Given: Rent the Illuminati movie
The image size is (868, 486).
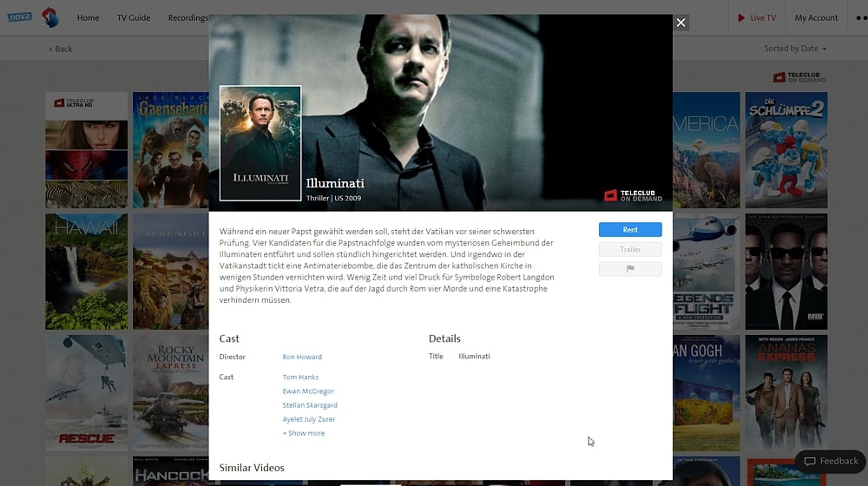Looking at the screenshot, I should [630, 230].
